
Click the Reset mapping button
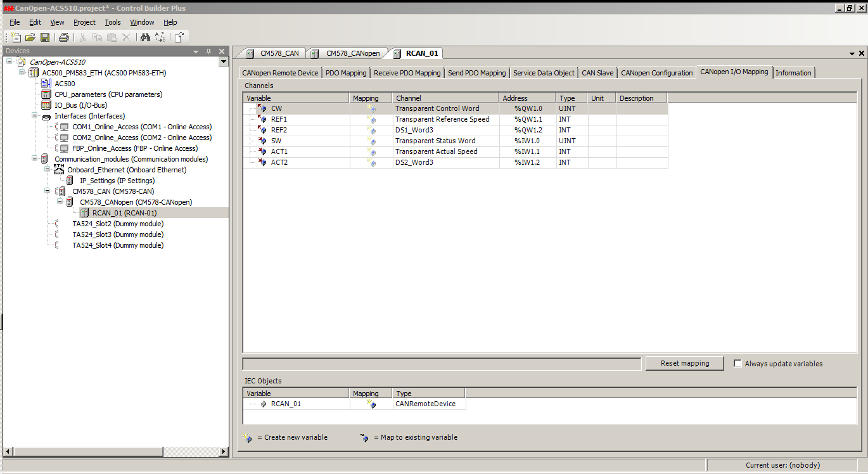(x=686, y=364)
